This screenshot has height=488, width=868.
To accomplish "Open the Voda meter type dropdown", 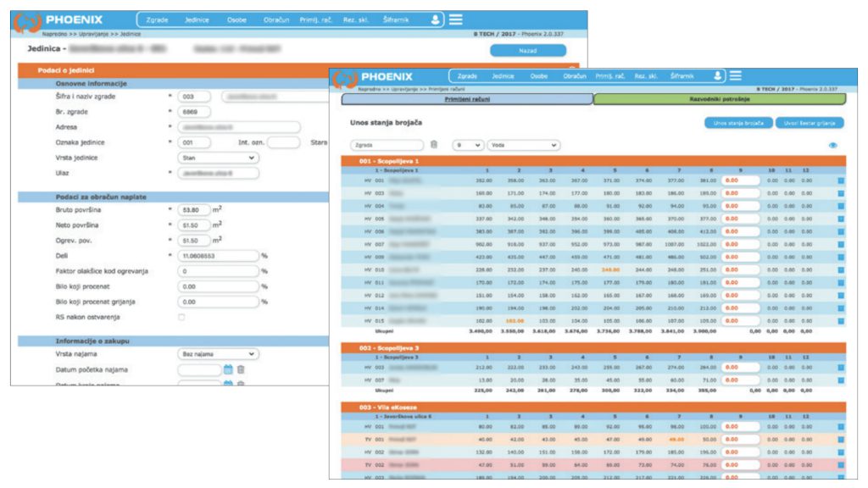I will click(522, 145).
